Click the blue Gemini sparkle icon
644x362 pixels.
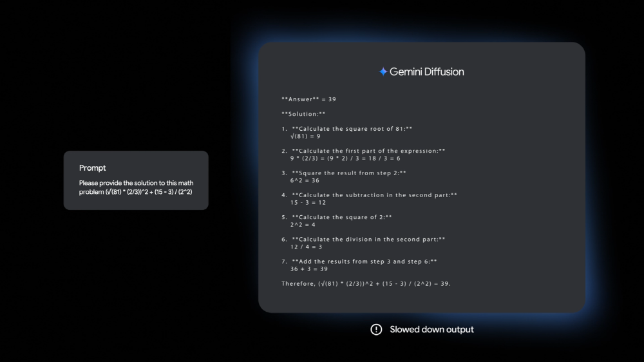click(x=383, y=72)
